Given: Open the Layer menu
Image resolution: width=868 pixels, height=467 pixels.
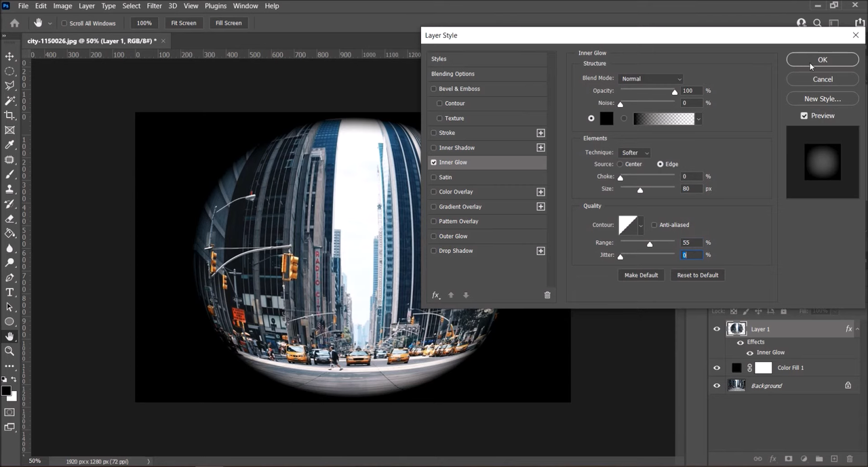Looking at the screenshot, I should click(x=87, y=5).
